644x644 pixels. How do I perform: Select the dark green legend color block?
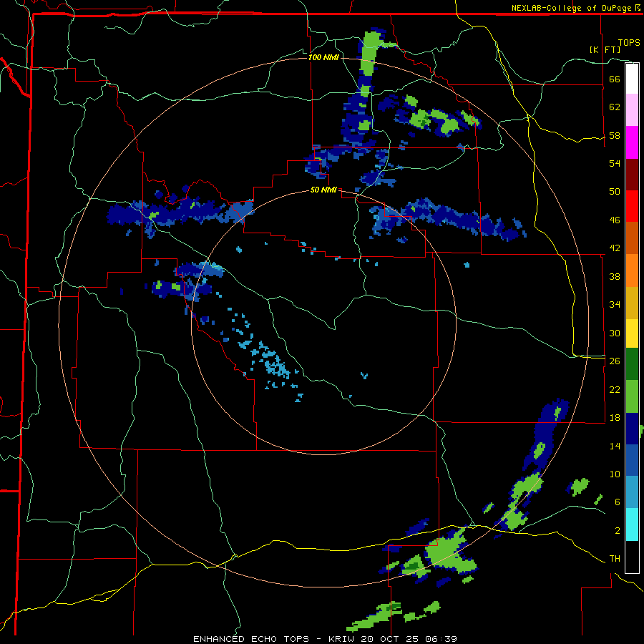(x=632, y=364)
